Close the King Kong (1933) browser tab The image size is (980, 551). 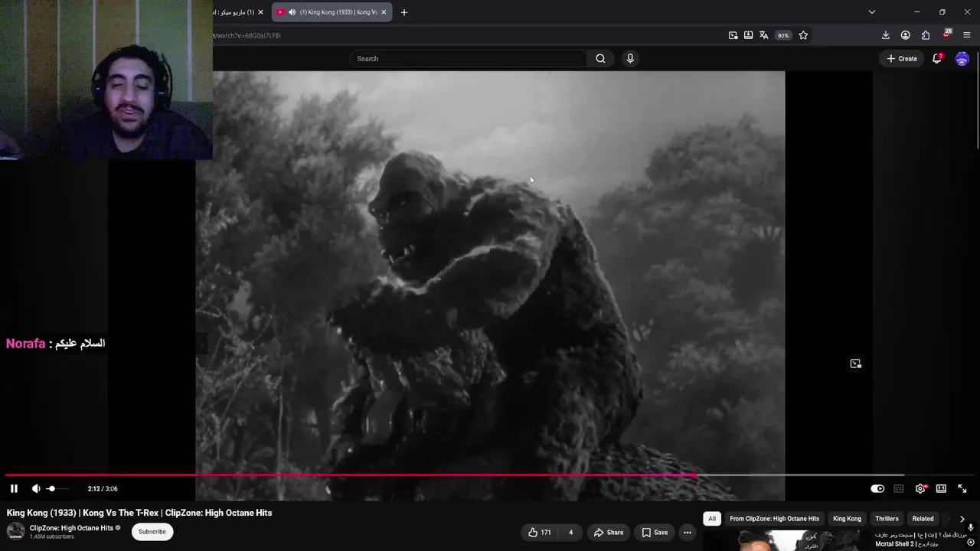click(x=384, y=12)
